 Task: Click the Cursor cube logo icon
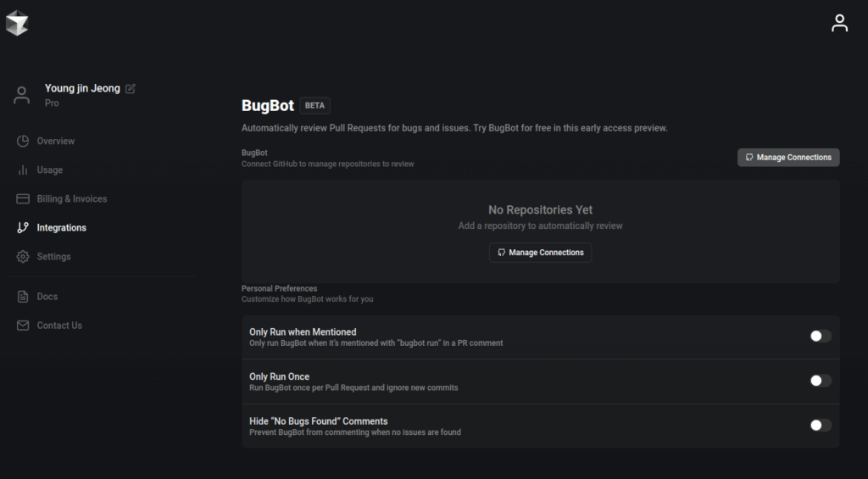(x=17, y=24)
